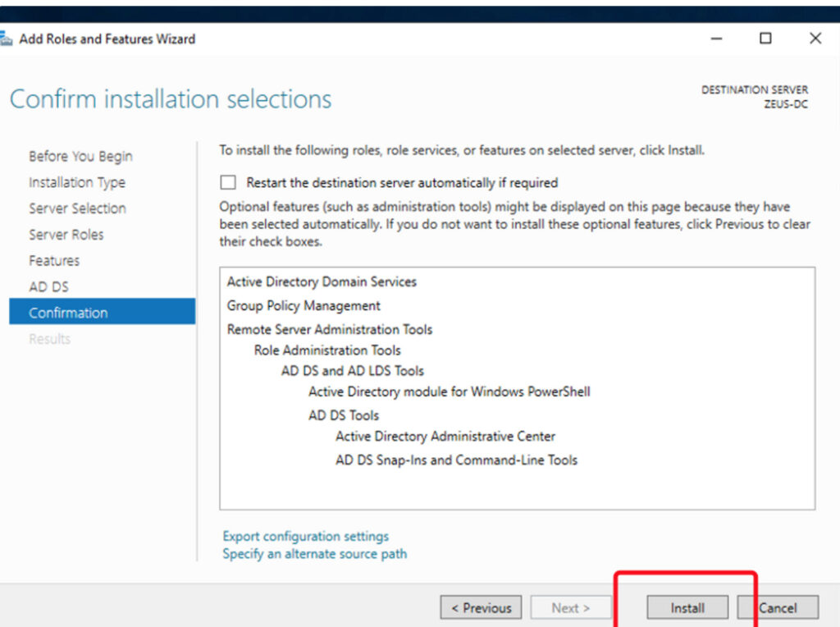Maximize the wizard window

[x=765, y=39]
